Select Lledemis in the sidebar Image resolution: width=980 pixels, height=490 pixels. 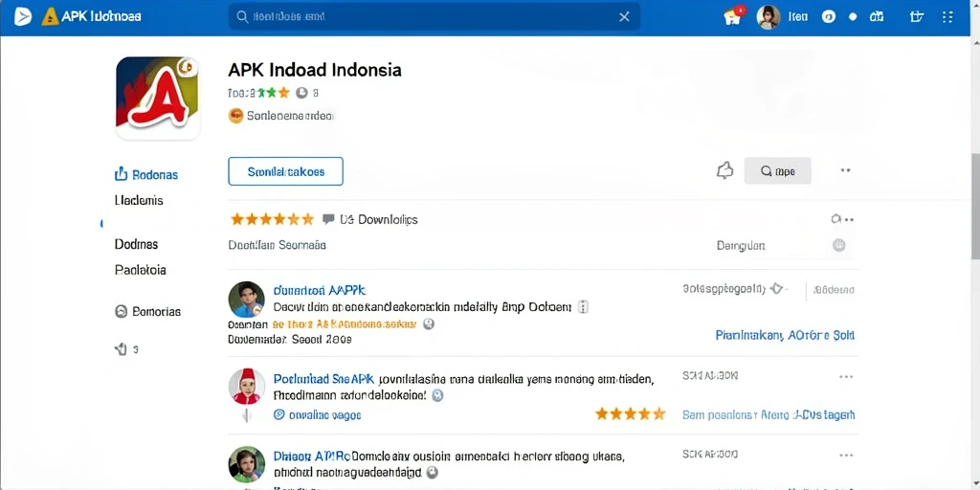(x=140, y=201)
